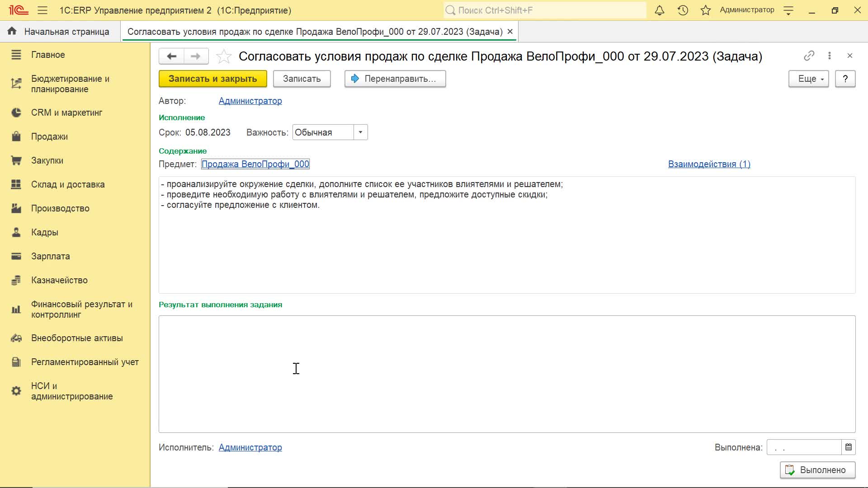Click the Закупки shopping cart icon
This screenshot has height=488, width=868.
16,160
